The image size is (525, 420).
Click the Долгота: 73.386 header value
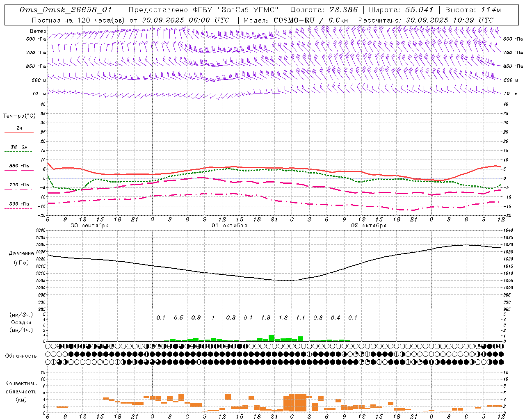(324, 10)
